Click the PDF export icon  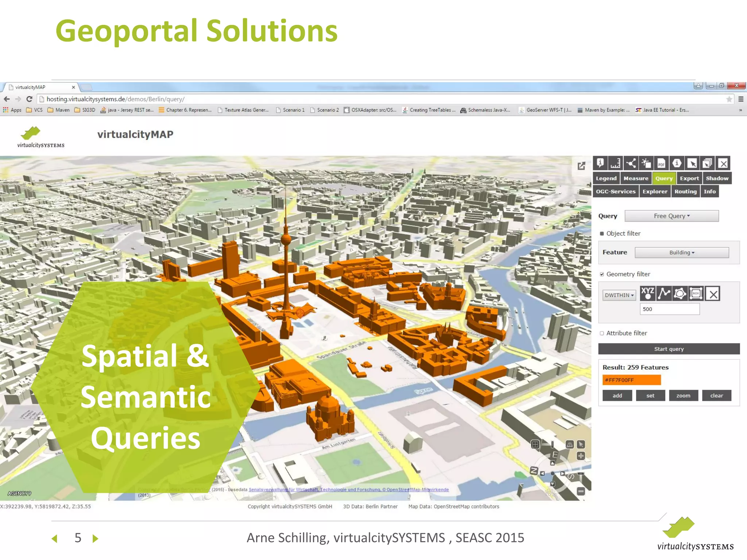pos(662,163)
